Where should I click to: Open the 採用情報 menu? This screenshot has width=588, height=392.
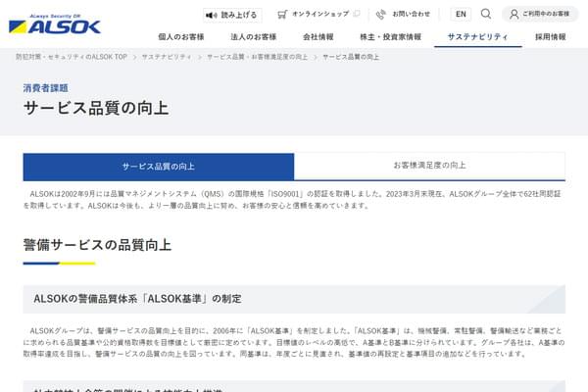[551, 37]
